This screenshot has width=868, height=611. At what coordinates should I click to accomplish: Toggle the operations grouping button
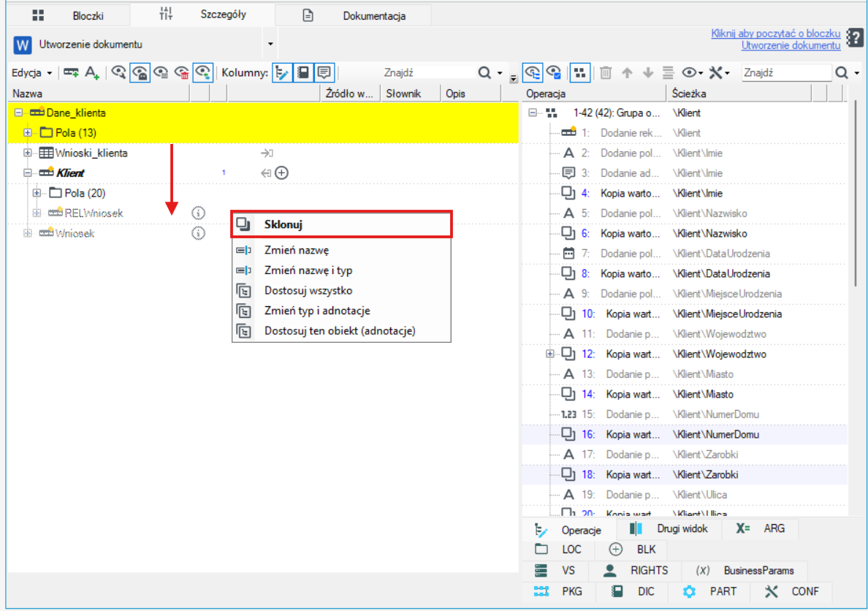[579, 72]
